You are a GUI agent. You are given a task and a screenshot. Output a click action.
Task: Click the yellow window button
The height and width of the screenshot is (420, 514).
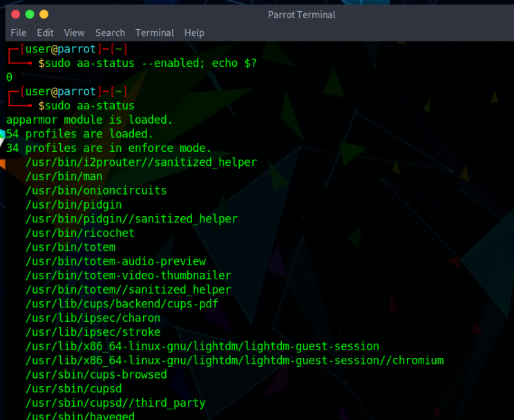click(44, 14)
